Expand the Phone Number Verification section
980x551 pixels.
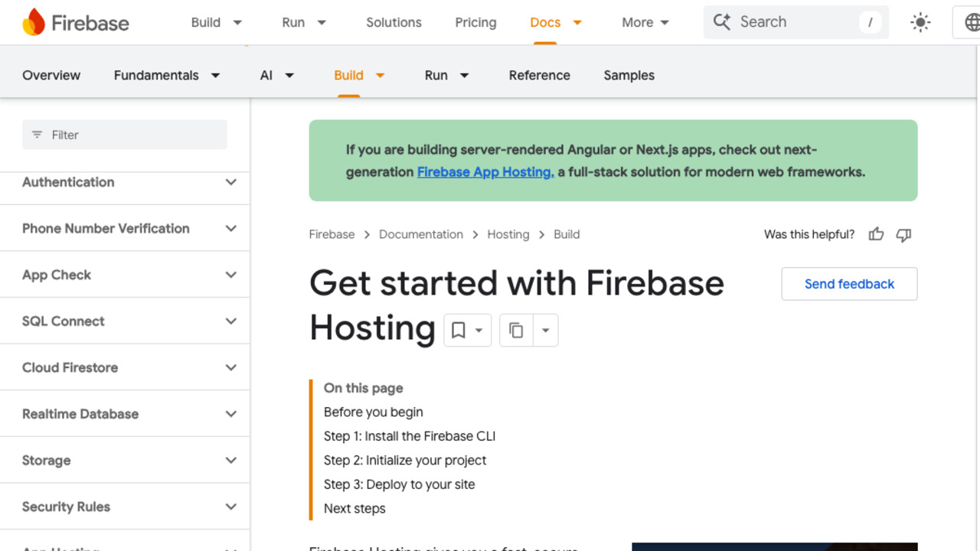click(x=230, y=228)
